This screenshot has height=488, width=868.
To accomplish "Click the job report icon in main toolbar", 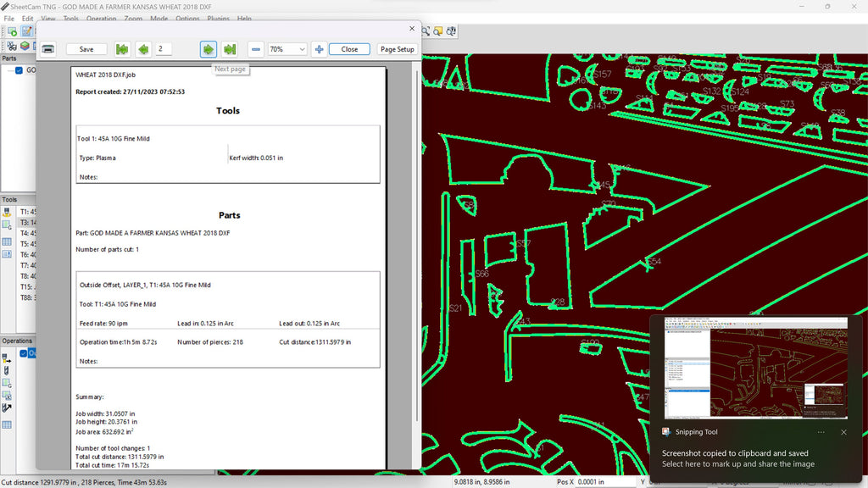I will coord(26,31).
